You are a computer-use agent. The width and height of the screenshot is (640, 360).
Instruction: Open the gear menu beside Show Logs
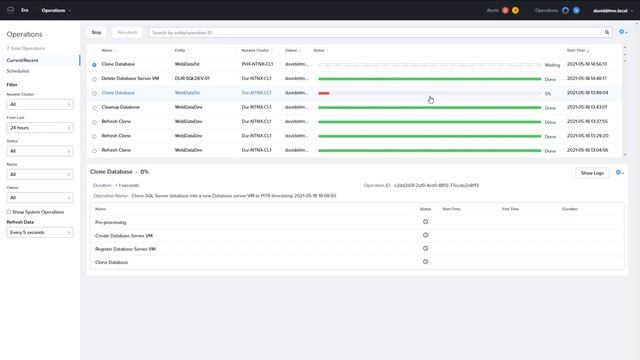pyautogui.click(x=619, y=173)
